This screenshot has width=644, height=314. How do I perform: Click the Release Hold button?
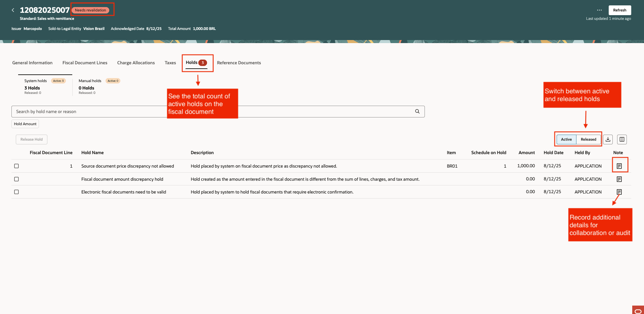click(32, 139)
